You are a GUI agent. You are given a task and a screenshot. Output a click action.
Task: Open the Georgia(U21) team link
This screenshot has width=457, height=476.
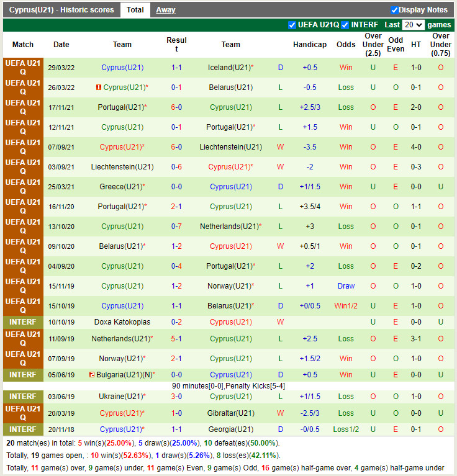(x=230, y=429)
